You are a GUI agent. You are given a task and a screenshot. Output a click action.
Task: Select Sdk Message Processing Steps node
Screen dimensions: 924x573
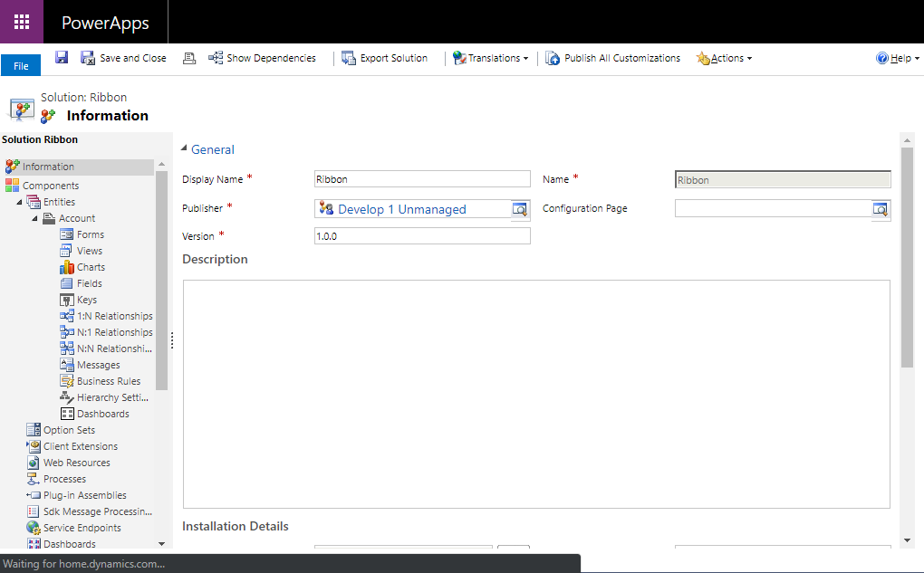pos(98,511)
